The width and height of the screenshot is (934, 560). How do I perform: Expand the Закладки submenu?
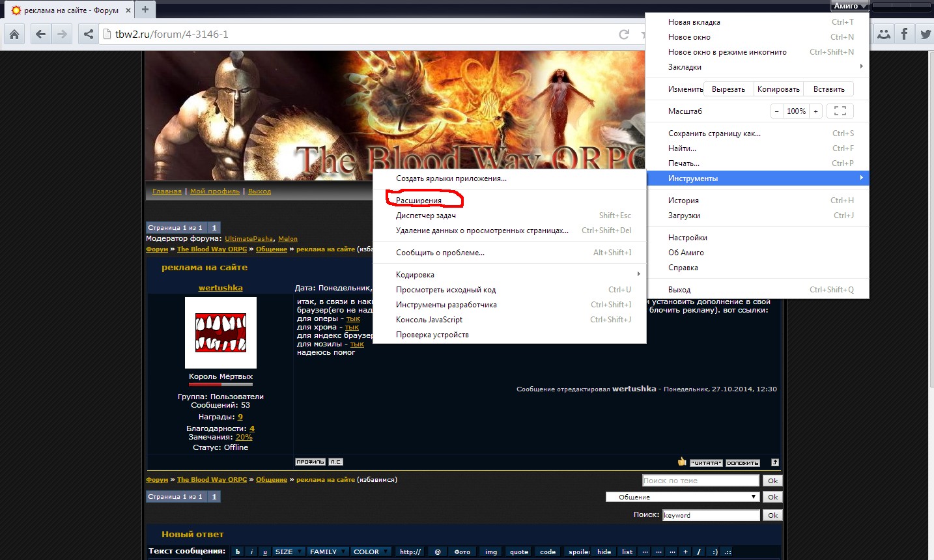point(757,67)
